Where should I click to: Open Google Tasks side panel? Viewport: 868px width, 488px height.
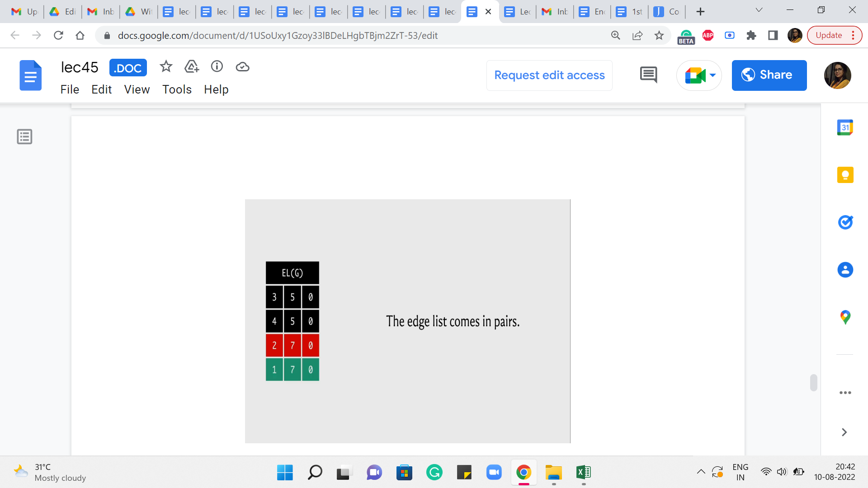[845, 222]
